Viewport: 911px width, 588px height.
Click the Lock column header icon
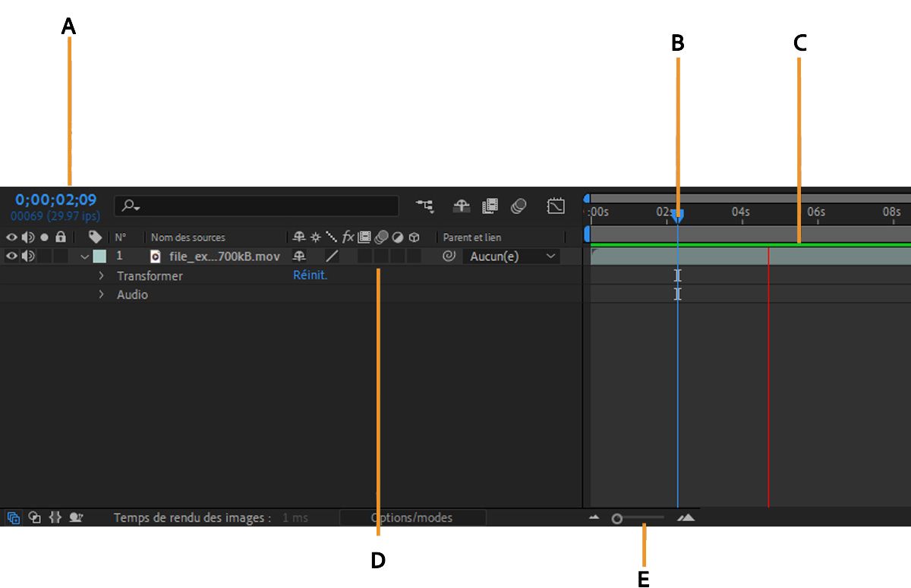(x=61, y=237)
